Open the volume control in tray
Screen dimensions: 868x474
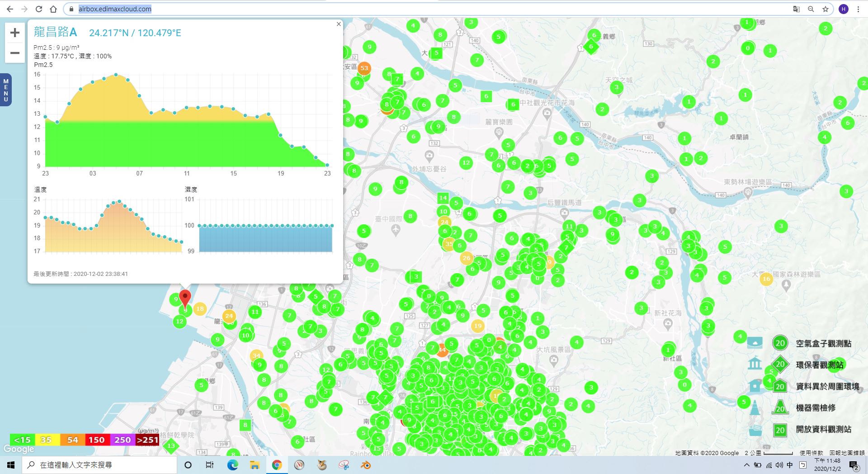779,465
